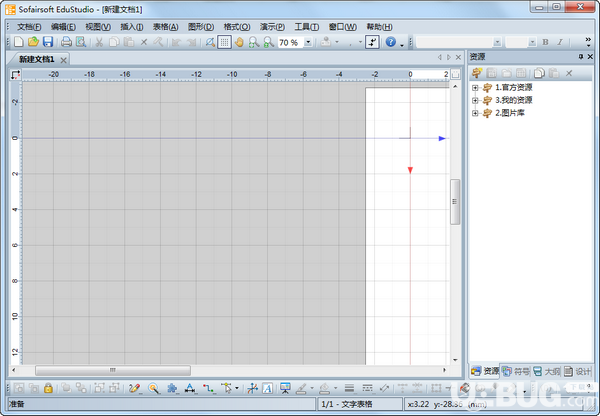This screenshot has width=600, height=416.
Task: Click the horizontal scrollbar thumb under the canvas
Action: tap(113, 370)
